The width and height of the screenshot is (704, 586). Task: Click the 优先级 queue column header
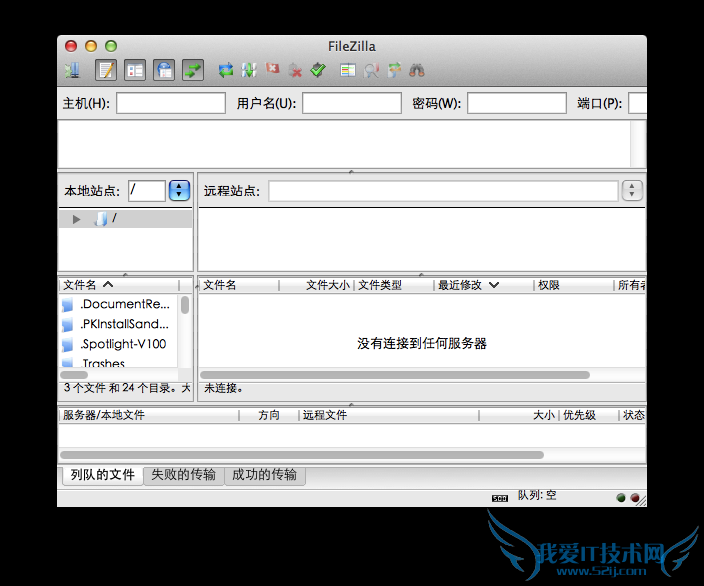[x=589, y=415]
